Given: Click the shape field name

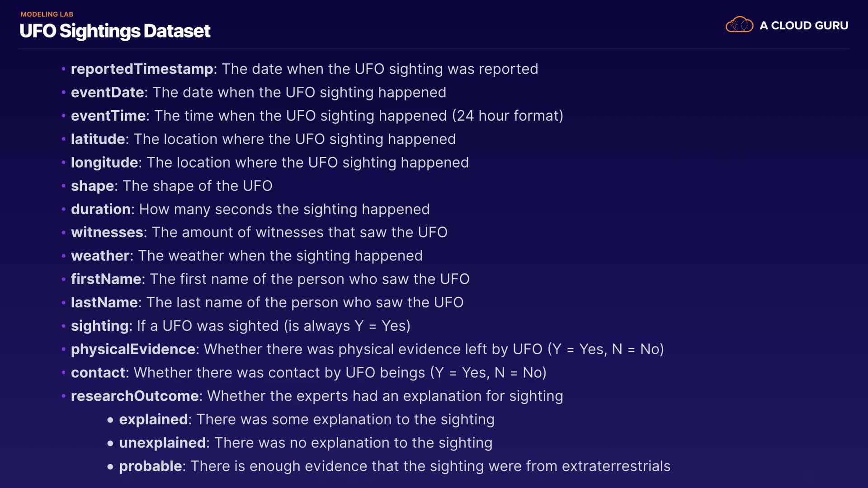Looking at the screenshot, I should (92, 186).
